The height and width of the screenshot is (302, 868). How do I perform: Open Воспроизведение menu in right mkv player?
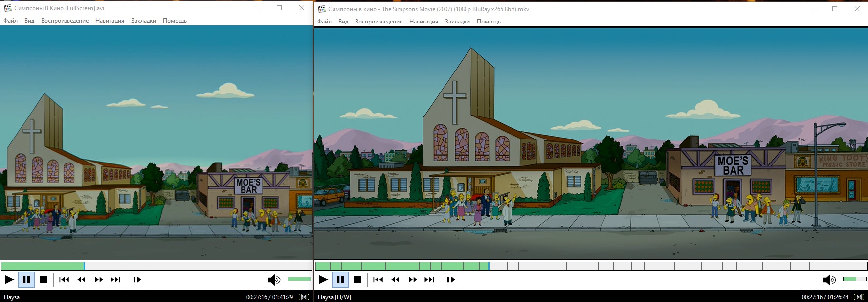click(x=378, y=22)
